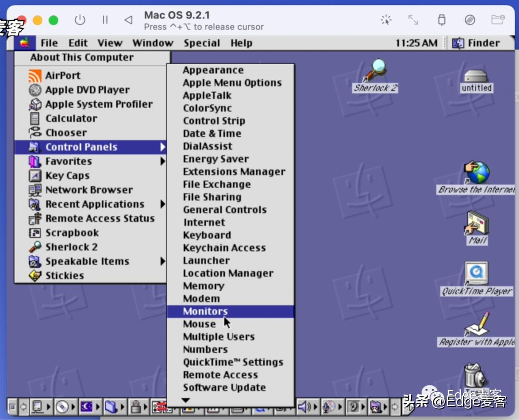Select Monitors from the Control Panels submenu
Screen dimensions: 519x420
tap(205, 311)
